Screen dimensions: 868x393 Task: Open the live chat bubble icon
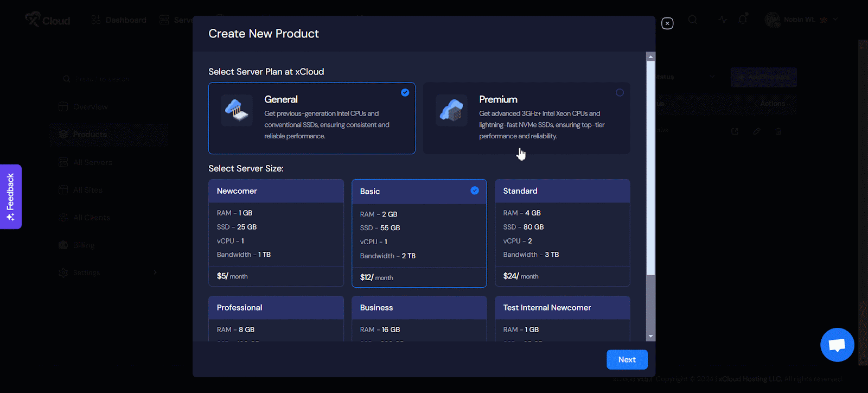pyautogui.click(x=837, y=345)
